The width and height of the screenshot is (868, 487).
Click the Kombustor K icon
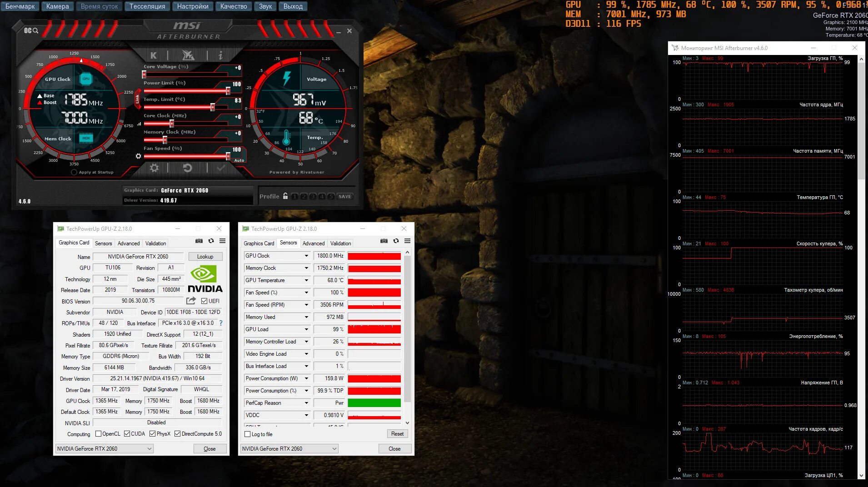tap(154, 55)
